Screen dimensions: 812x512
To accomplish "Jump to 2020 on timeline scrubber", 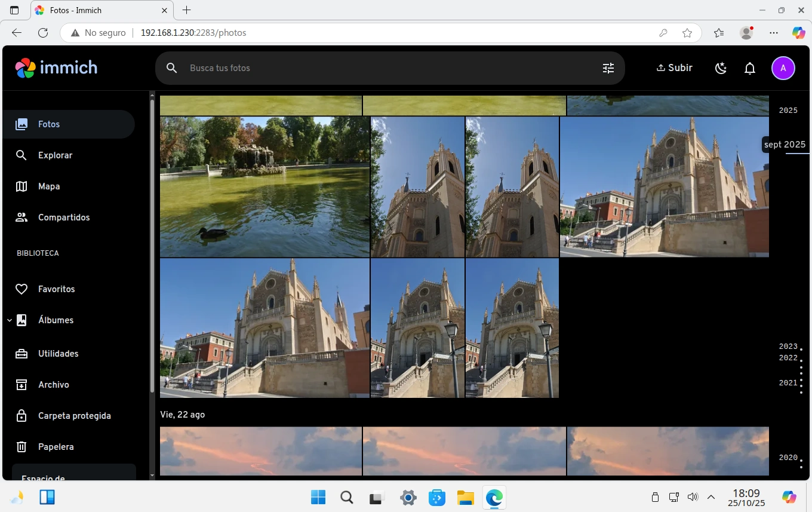I will pyautogui.click(x=788, y=458).
